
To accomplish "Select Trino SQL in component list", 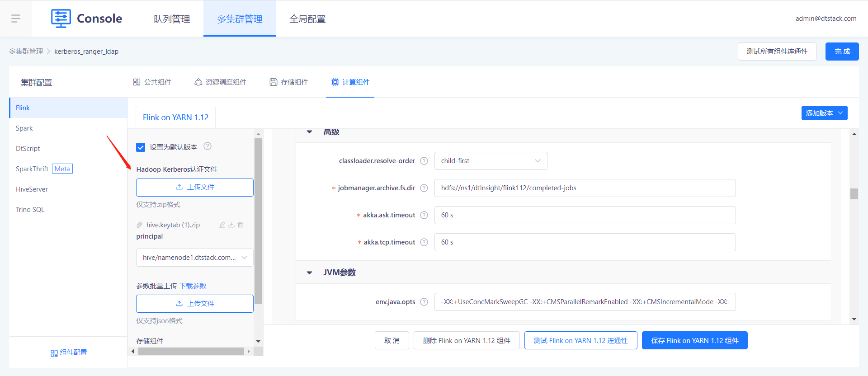I will pyautogui.click(x=68, y=210).
